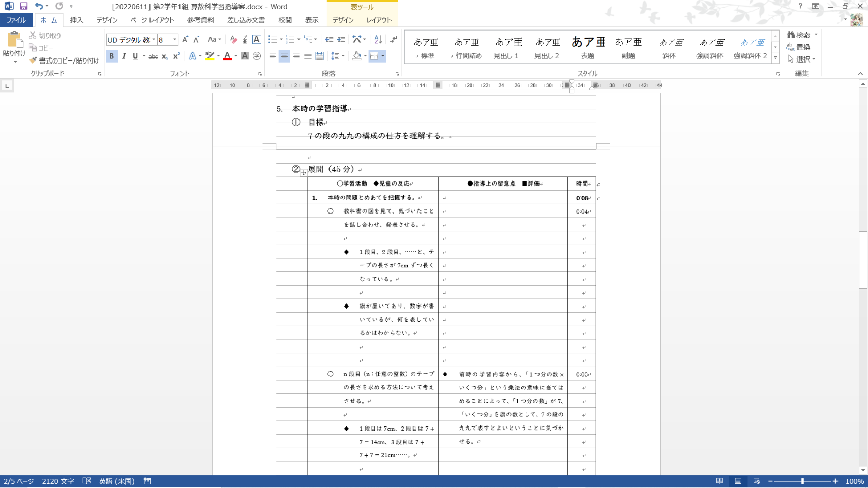Switch to the 参考資料 (References) tab
868x488 pixels.
click(201, 20)
